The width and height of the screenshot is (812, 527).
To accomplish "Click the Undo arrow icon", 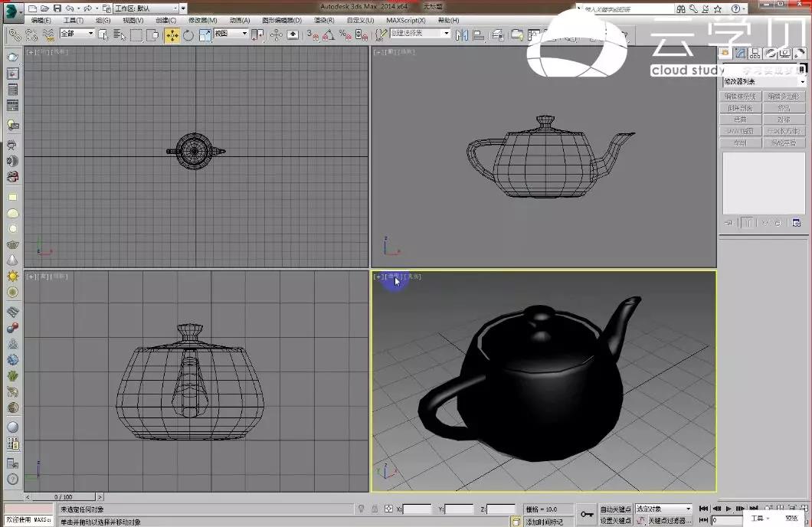I will pos(70,8).
